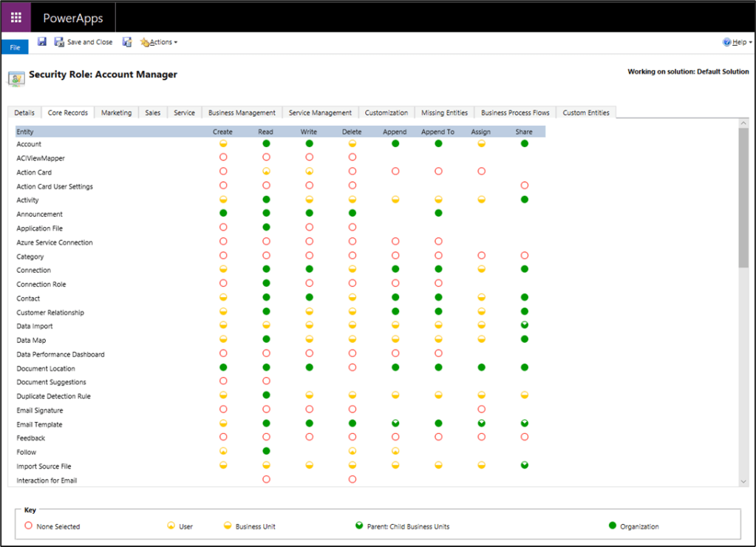Click the yellow User circle in the Key
756x547 pixels.
pos(169,526)
